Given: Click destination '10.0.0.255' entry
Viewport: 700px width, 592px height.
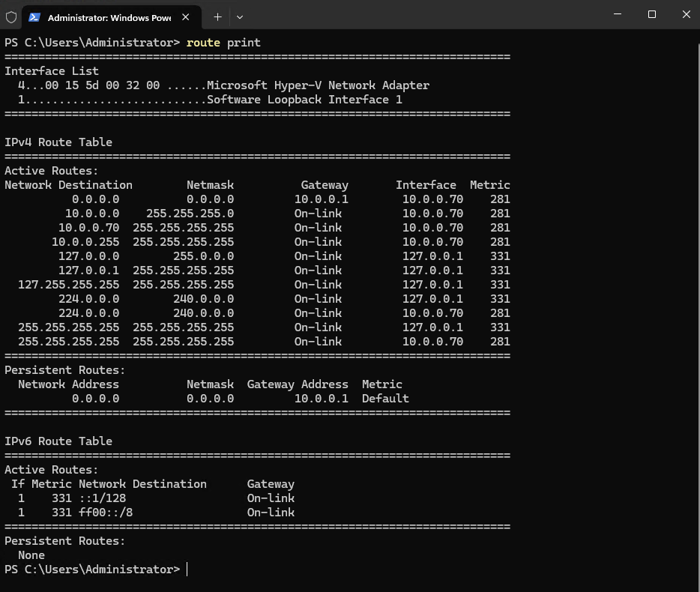Looking at the screenshot, I should 85,242.
